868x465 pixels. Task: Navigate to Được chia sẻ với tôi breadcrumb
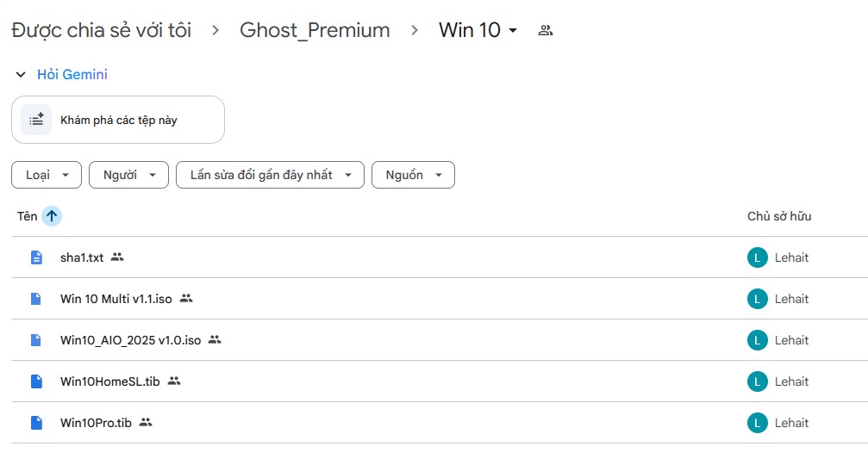pyautogui.click(x=102, y=30)
